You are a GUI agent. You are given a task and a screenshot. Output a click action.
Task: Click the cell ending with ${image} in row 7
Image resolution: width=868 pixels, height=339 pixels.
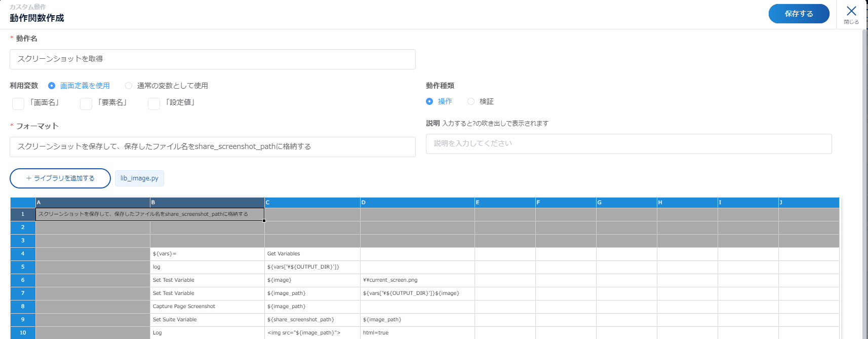(417, 293)
